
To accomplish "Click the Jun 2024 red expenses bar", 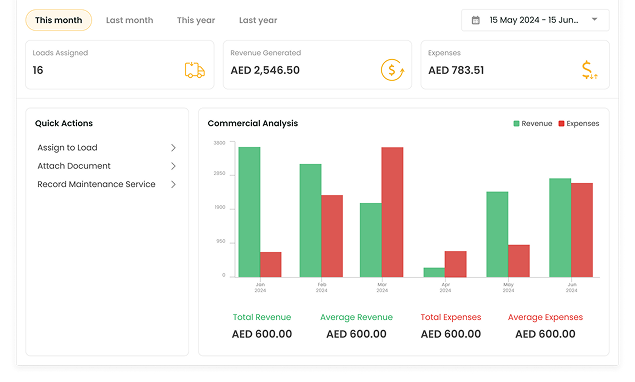I will pyautogui.click(x=582, y=230).
